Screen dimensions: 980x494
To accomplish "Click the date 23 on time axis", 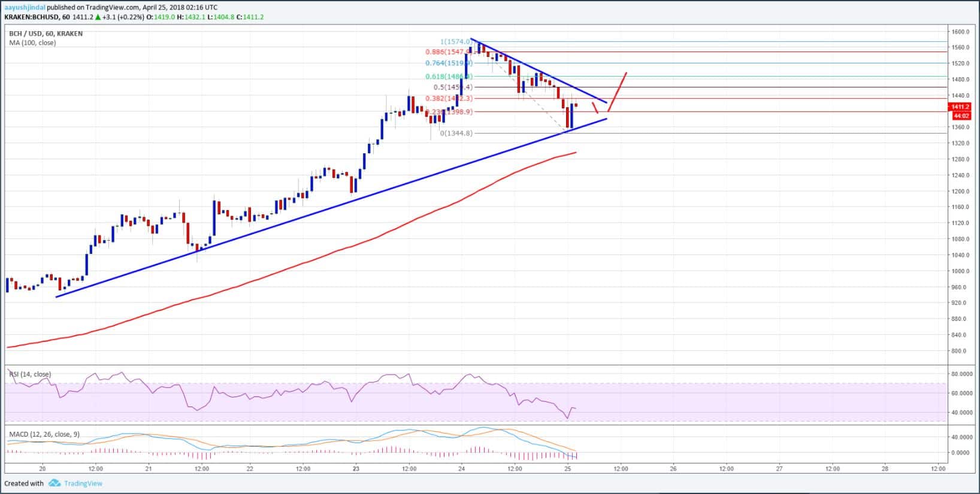I will pos(356,469).
